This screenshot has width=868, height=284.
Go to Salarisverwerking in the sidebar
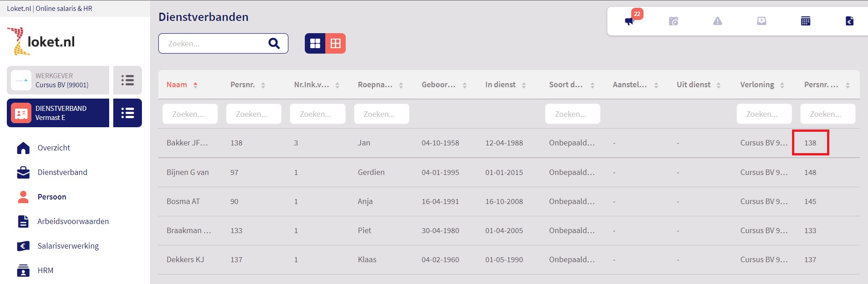point(68,246)
